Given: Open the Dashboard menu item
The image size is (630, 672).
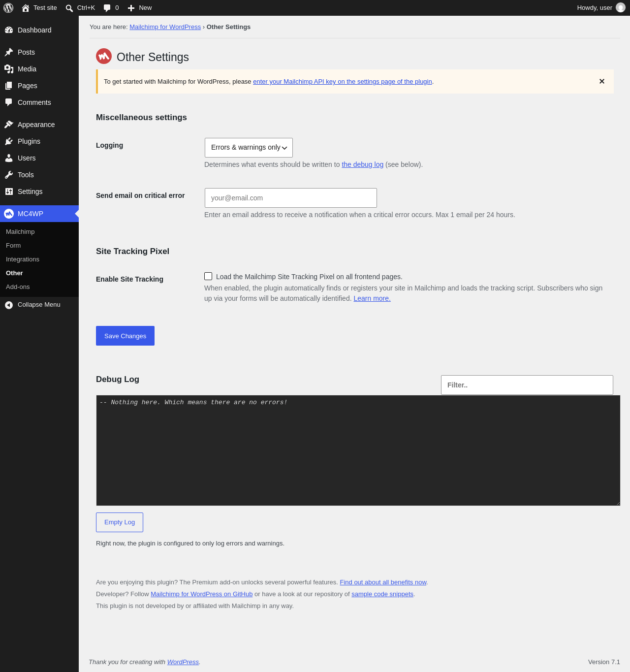Looking at the screenshot, I should [39, 30].
